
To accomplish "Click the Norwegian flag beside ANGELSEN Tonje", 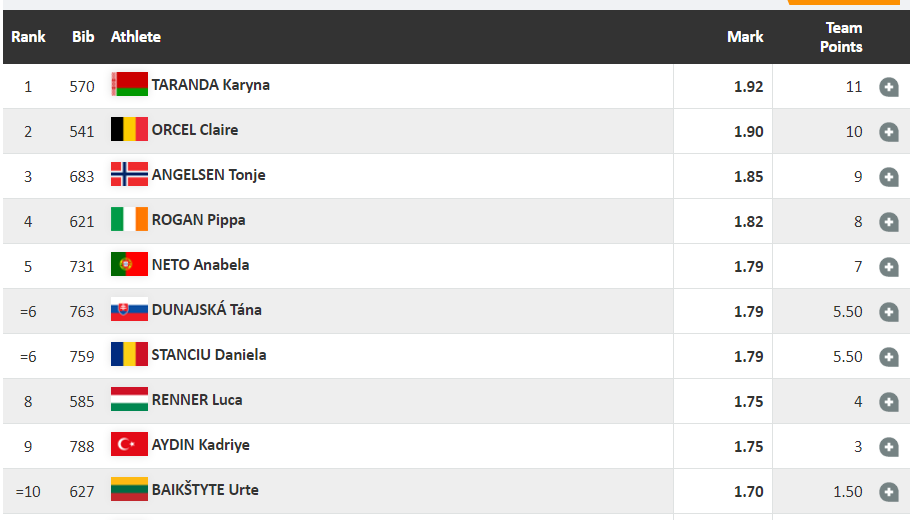I will click(x=129, y=175).
